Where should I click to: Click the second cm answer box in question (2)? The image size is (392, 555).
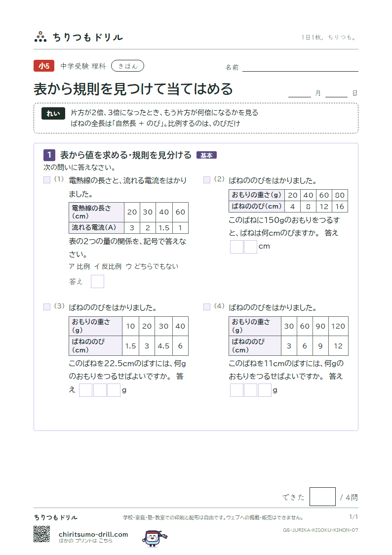pos(251,247)
